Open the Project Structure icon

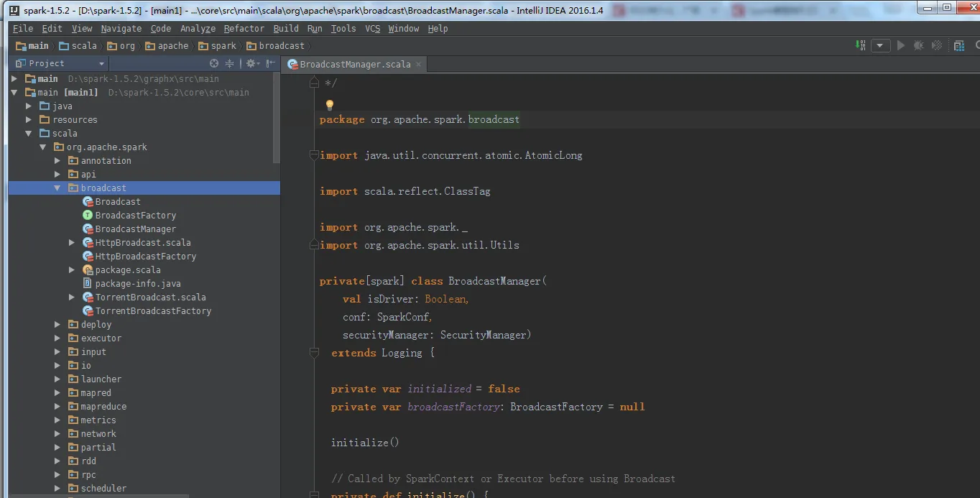[x=959, y=45]
